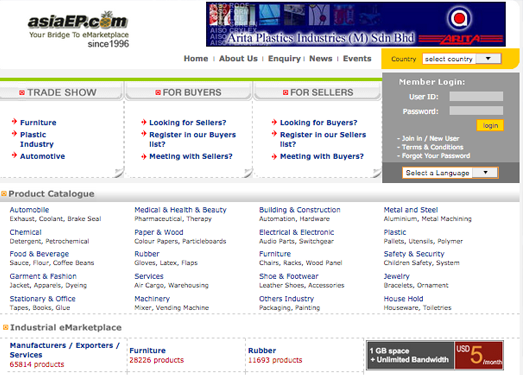Click the red square icon beside TRADE SHOW

(22, 92)
